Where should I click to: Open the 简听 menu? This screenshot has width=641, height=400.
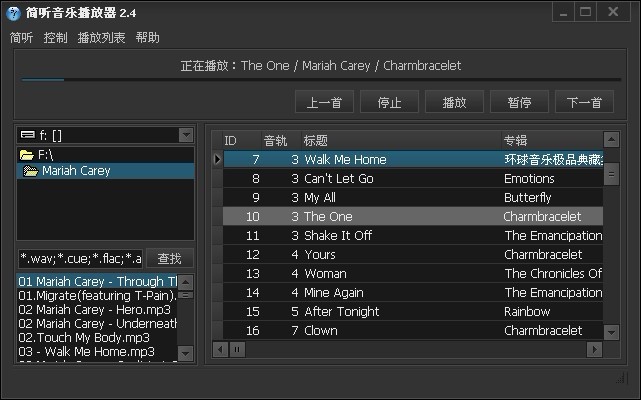[21, 38]
